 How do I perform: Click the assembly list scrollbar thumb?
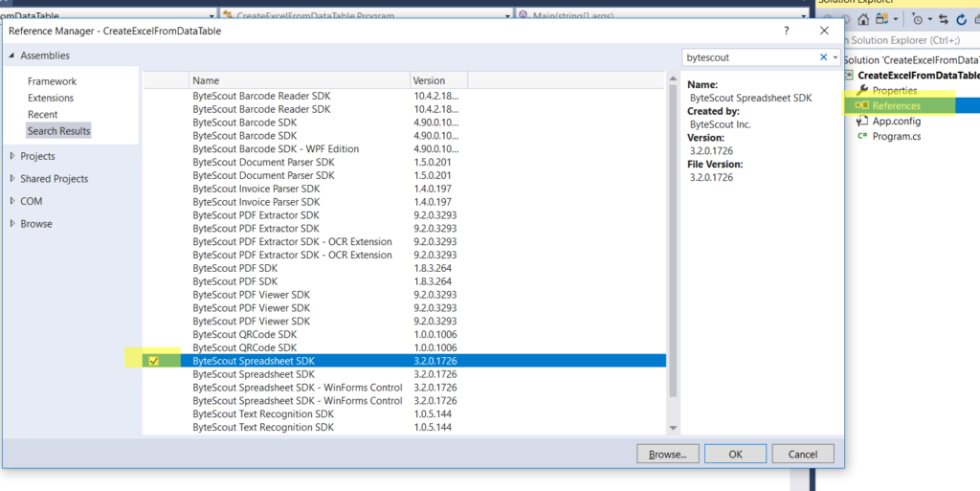pos(673,240)
